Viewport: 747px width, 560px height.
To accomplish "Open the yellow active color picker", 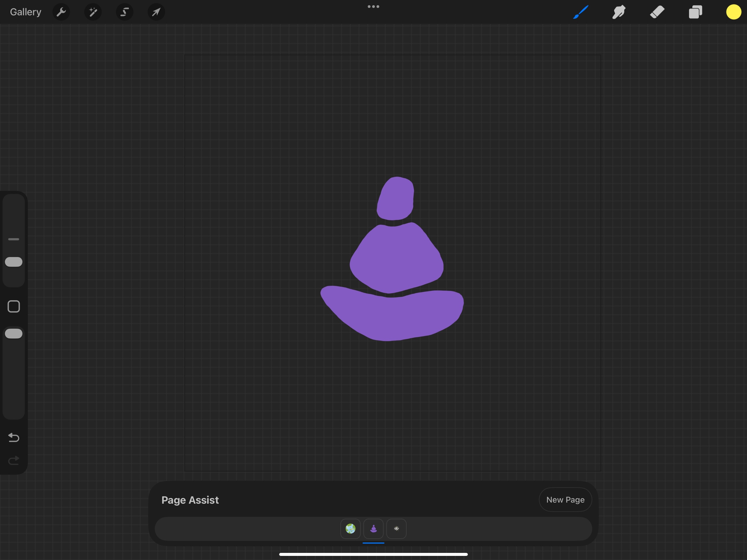I will 734,12.
